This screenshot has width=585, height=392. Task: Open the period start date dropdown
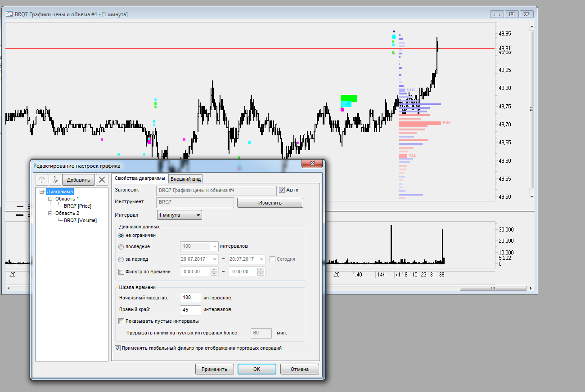click(214, 259)
